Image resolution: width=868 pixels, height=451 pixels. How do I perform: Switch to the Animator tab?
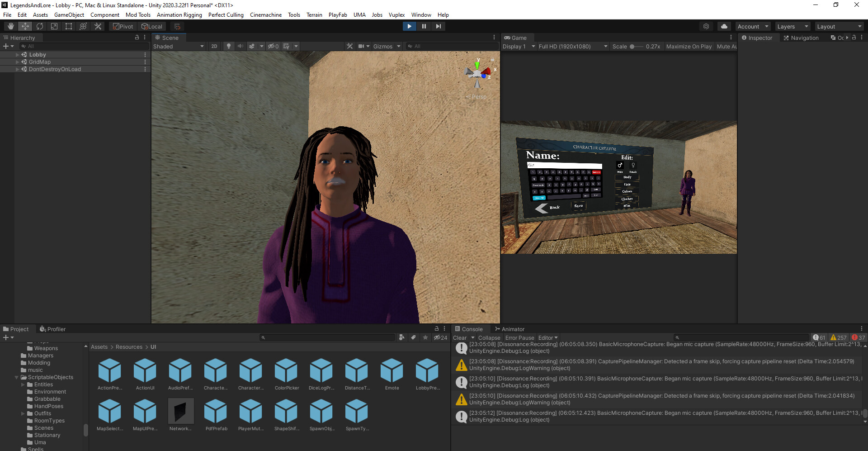click(x=513, y=329)
